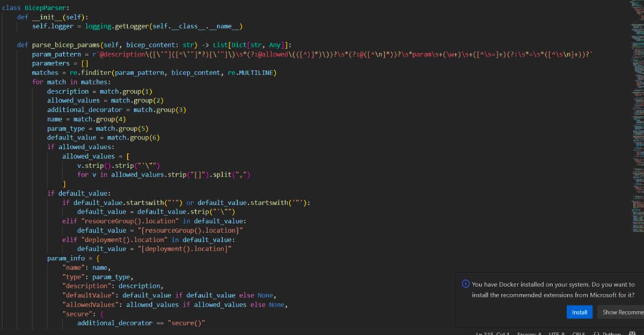
Task: Click the v.strip().strip line
Action: coord(119,165)
